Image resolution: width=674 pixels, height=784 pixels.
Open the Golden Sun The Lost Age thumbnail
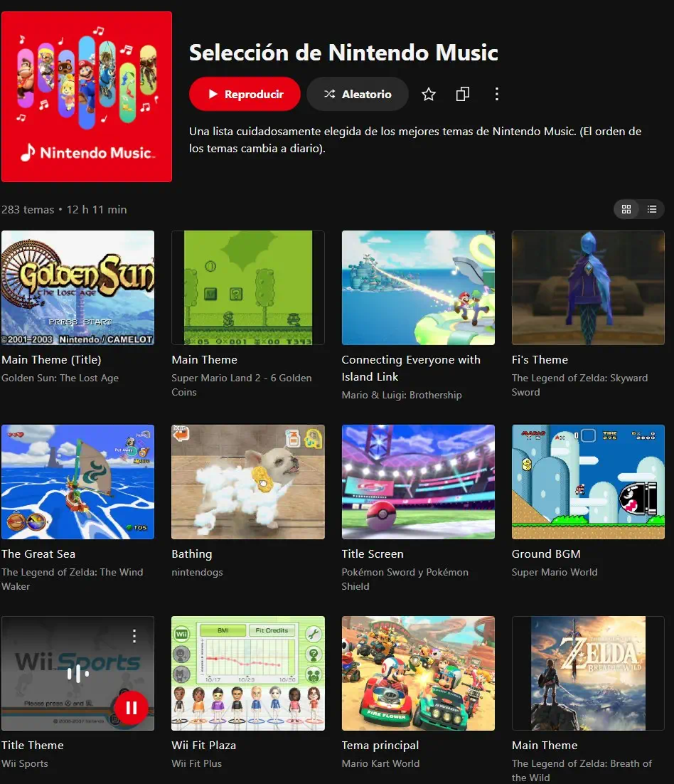(78, 287)
